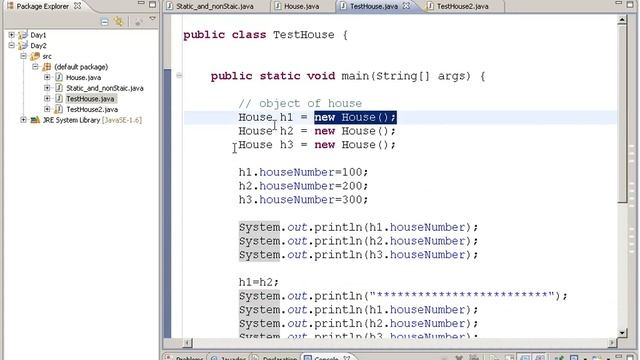
Task: Click editor horizontal scrollbar left arrow
Action: click(187, 343)
